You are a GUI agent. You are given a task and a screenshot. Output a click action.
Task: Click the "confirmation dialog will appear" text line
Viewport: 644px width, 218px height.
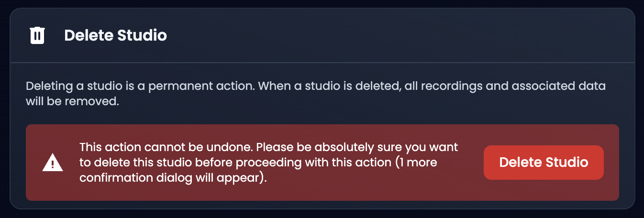[173, 178]
